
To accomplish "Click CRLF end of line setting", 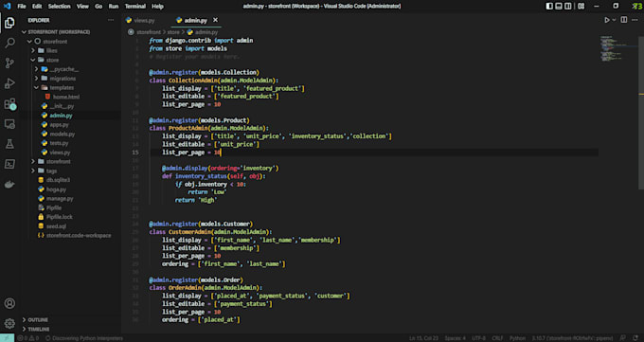I will click(497, 338).
